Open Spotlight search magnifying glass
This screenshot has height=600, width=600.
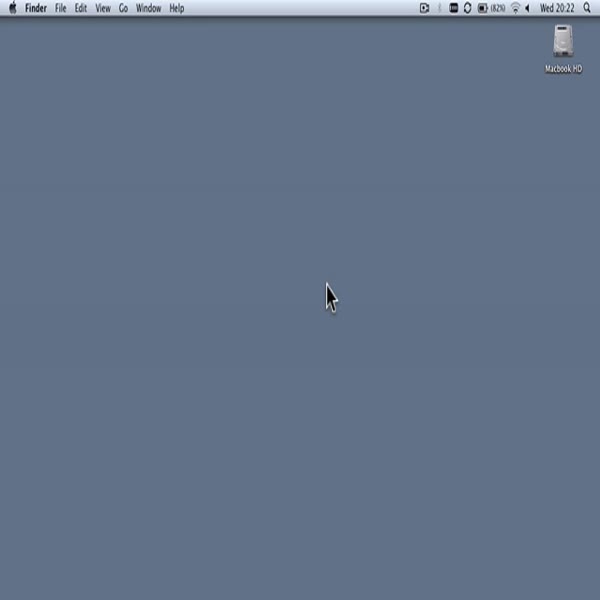click(586, 8)
